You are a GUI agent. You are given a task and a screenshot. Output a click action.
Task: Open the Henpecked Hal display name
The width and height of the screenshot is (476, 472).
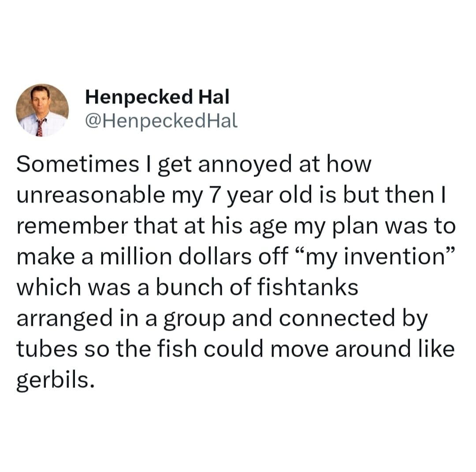pyautogui.click(x=157, y=97)
